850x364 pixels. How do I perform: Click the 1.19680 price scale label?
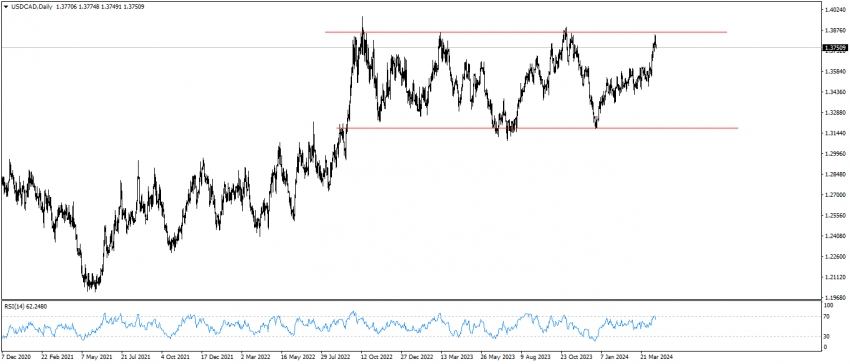[834, 297]
